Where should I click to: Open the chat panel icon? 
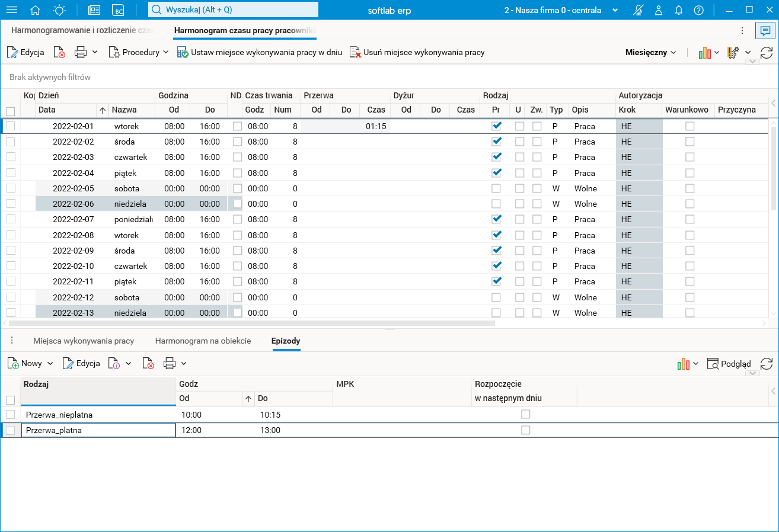[766, 31]
